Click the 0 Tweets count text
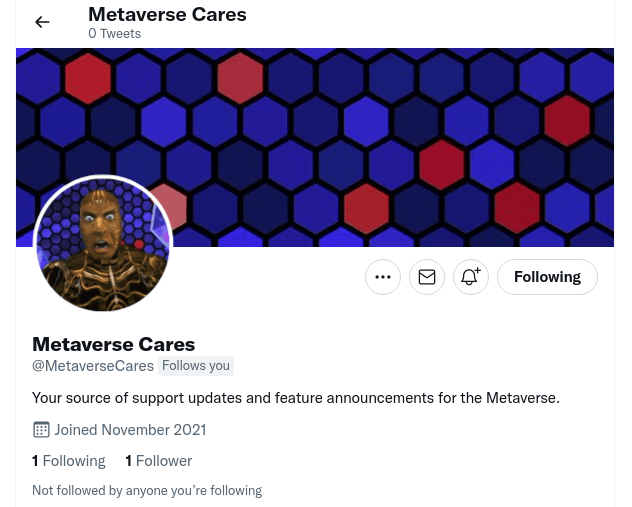This screenshot has height=507, width=632. point(114,33)
